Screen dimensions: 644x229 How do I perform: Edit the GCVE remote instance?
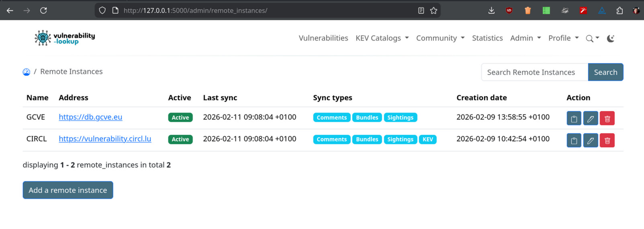coord(590,119)
